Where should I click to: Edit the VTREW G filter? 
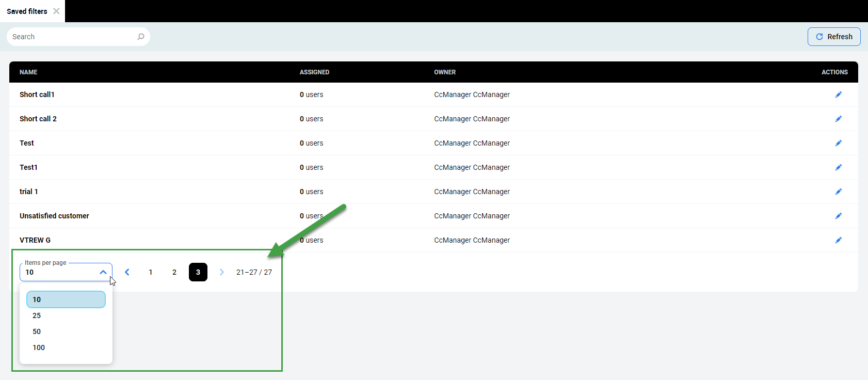point(838,240)
